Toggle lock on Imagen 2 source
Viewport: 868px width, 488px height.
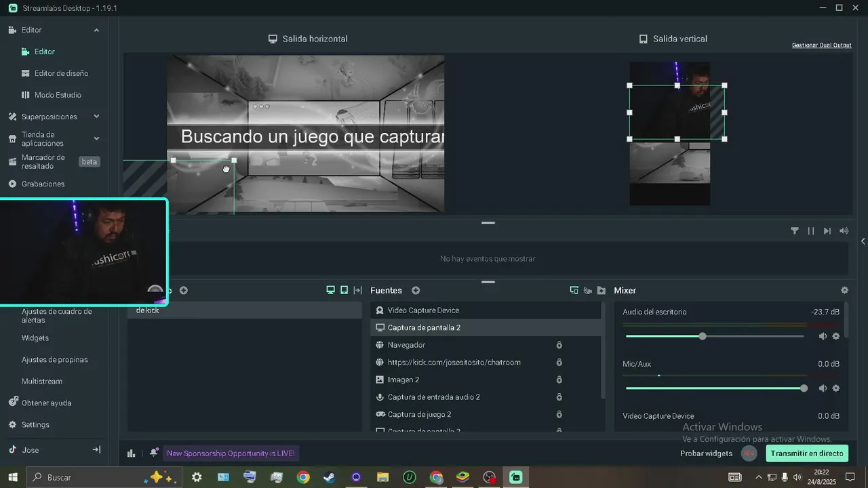tap(559, 380)
